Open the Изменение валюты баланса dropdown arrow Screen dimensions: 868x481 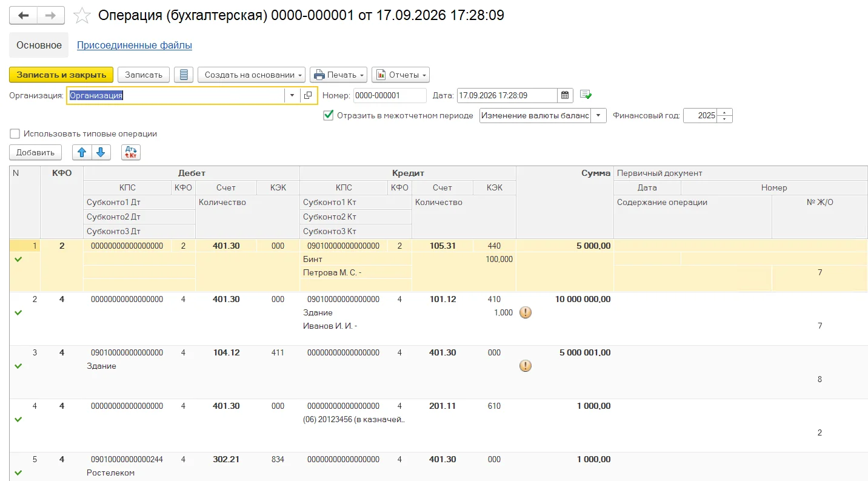pos(598,115)
